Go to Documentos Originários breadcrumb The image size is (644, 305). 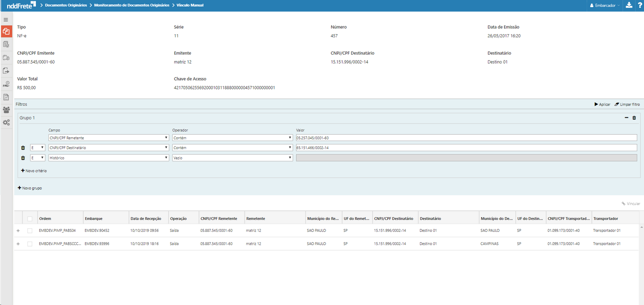click(x=66, y=6)
